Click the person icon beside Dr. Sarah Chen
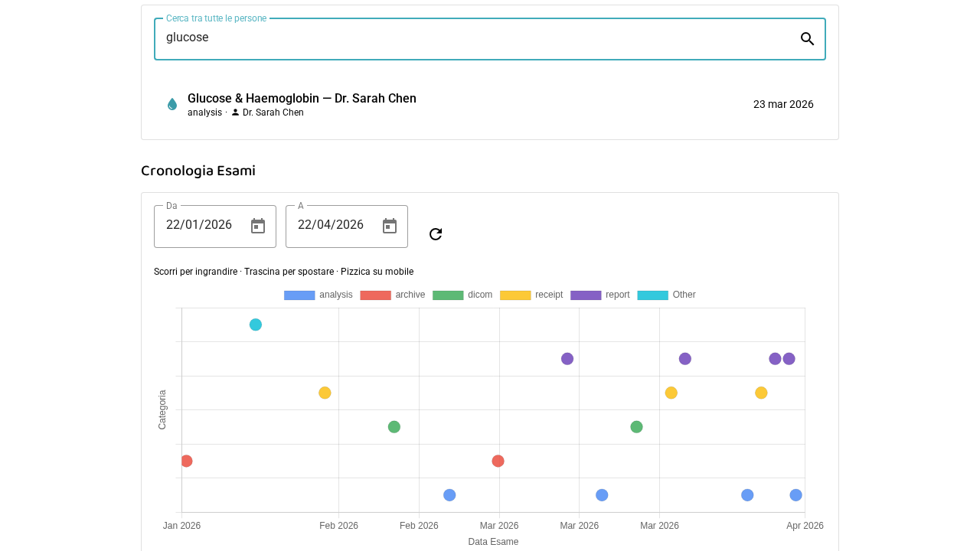This screenshot has height=551, width=980. 235,112
